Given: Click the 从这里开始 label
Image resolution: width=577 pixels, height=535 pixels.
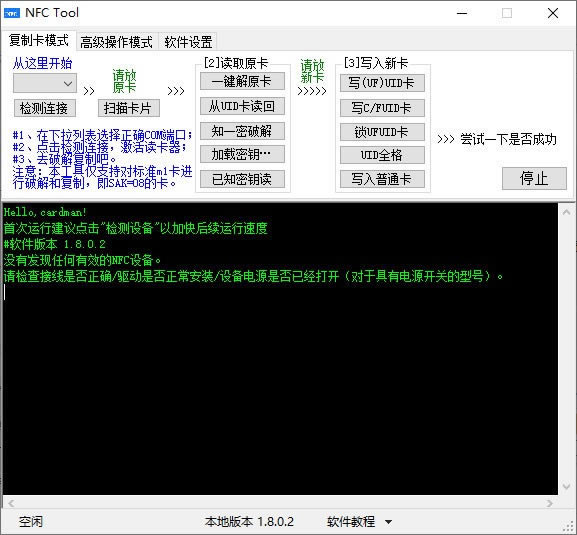Looking at the screenshot, I should [42, 63].
